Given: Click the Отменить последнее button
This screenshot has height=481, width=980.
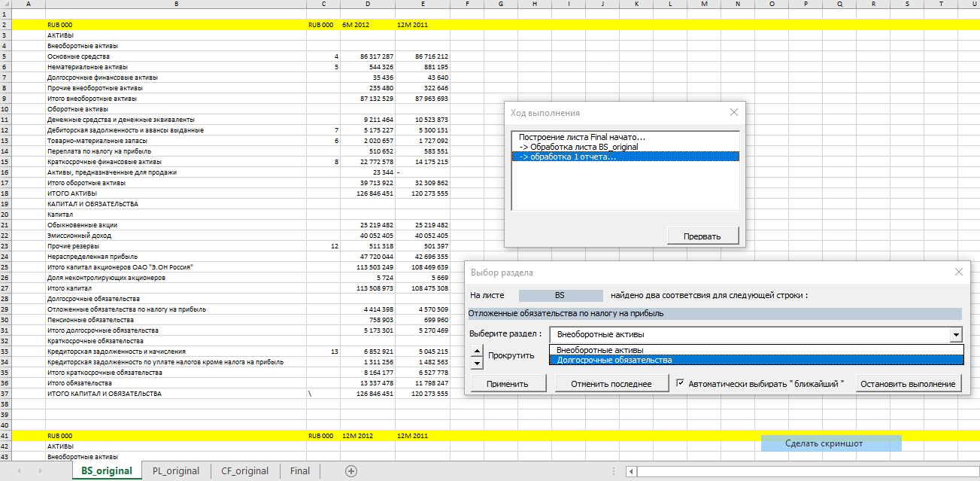Looking at the screenshot, I should pyautogui.click(x=611, y=384).
